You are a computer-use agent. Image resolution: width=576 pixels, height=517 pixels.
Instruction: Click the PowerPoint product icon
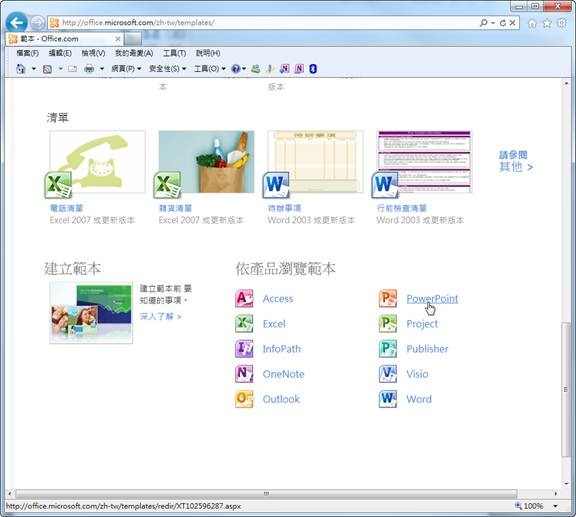[388, 298]
